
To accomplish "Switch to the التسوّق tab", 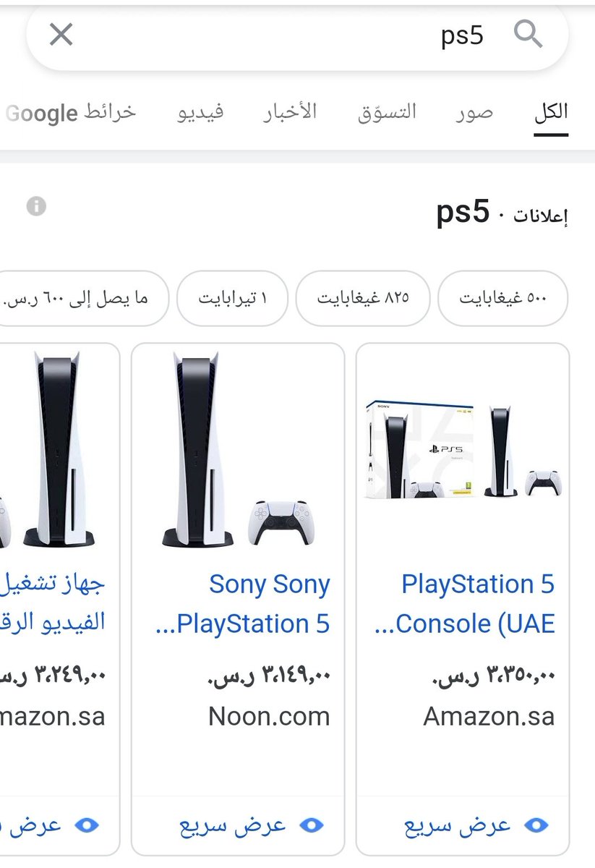I will point(388,113).
